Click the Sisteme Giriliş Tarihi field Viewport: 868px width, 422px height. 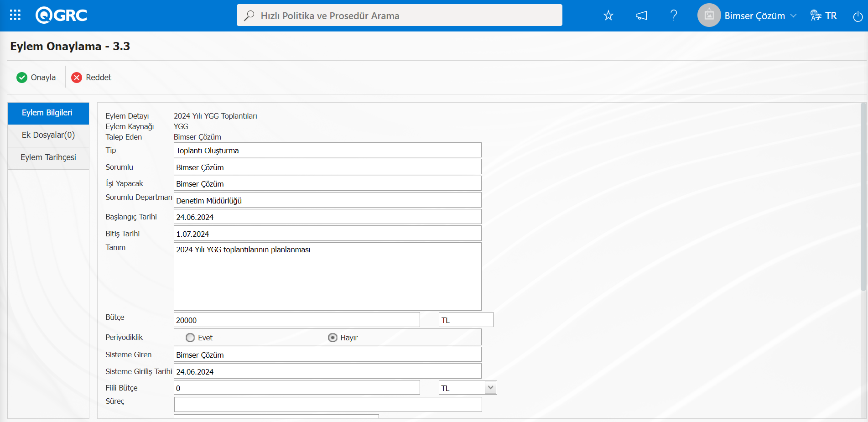coord(327,371)
